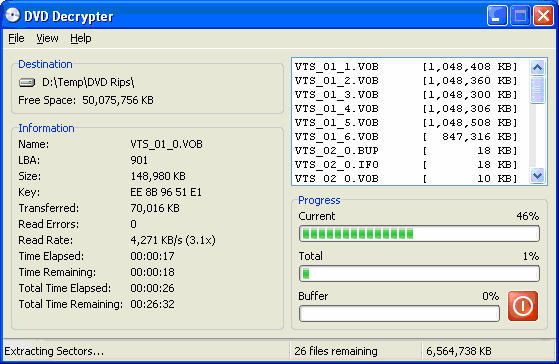Screen dimensions: 559x364
Task: Click the Total progress bar
Action: pyautogui.click(x=419, y=274)
